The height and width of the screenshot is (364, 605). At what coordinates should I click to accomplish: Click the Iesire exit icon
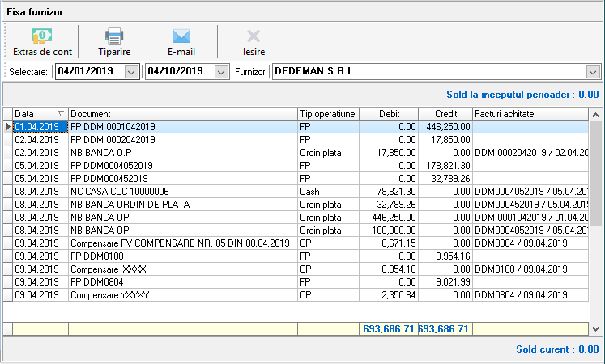[254, 36]
